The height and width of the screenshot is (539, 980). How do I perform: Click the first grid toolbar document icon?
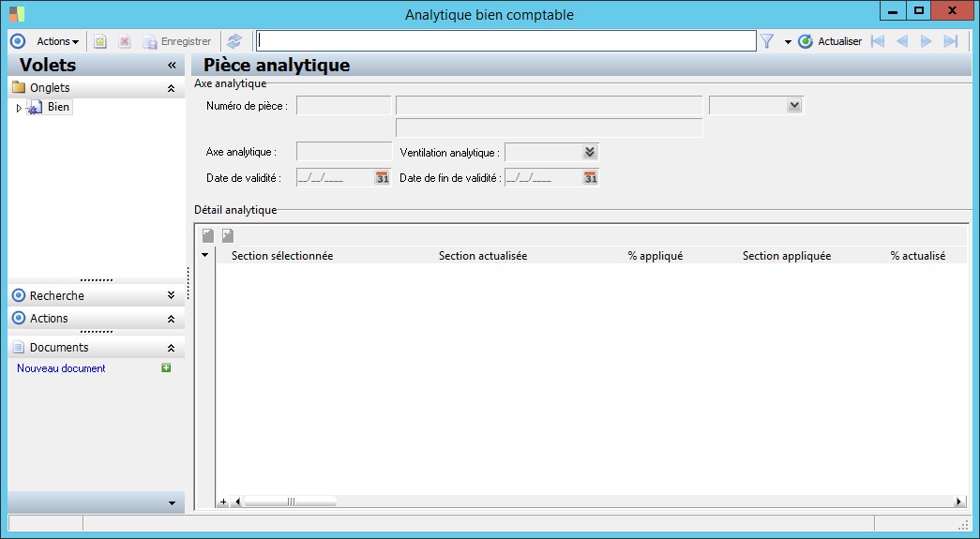click(208, 235)
